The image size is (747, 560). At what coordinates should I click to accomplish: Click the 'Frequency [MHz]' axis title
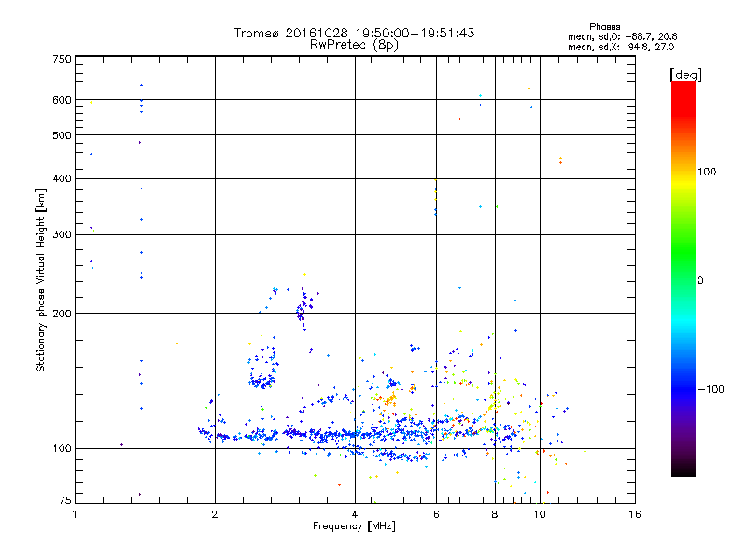354,526
